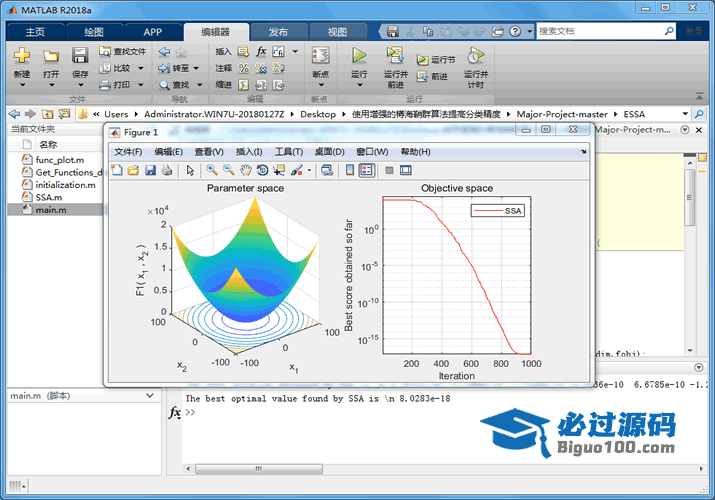The width and height of the screenshot is (715, 500).
Task: Click the New Figure icon in Figure 1 toolbar
Action: pyautogui.click(x=117, y=170)
